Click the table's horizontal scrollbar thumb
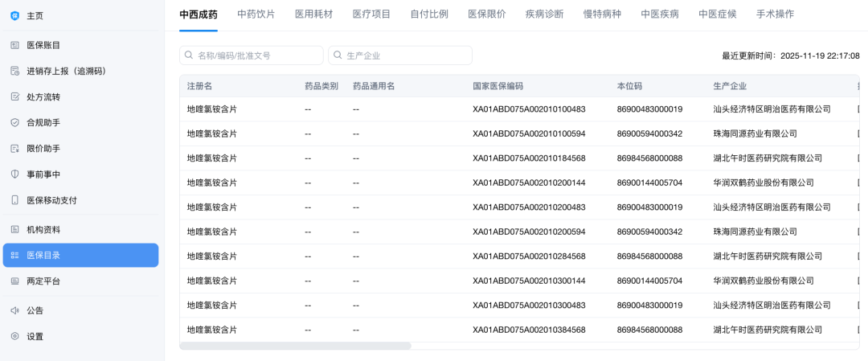The width and height of the screenshot is (868, 361). (296, 346)
